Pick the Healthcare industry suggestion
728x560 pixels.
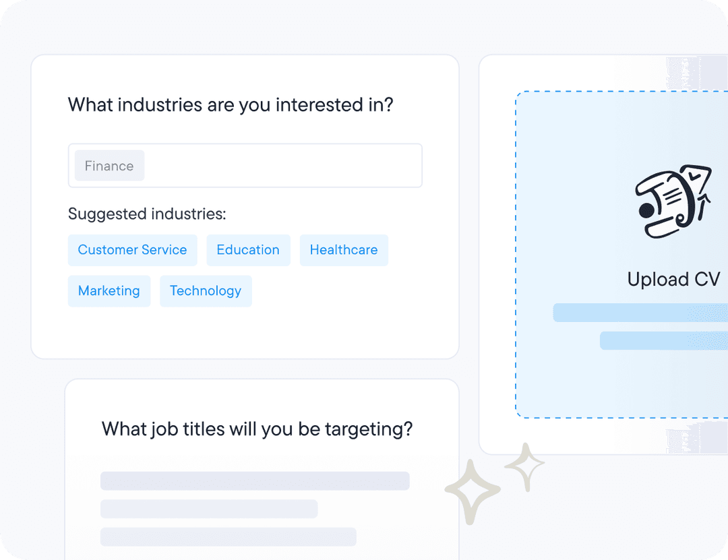click(344, 250)
